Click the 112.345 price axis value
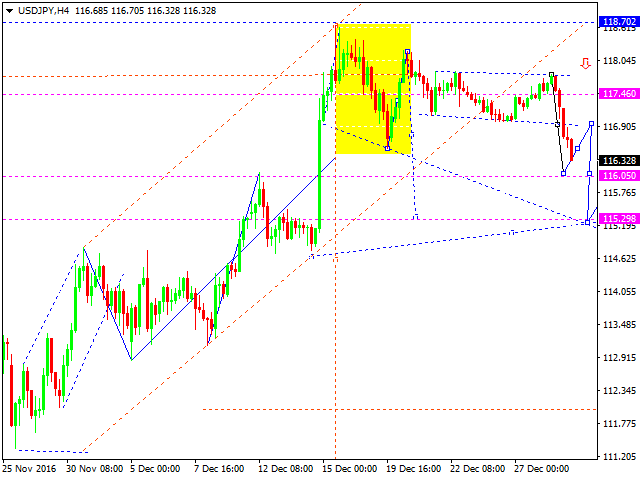Screen dimensions: 640x480 coord(619,391)
